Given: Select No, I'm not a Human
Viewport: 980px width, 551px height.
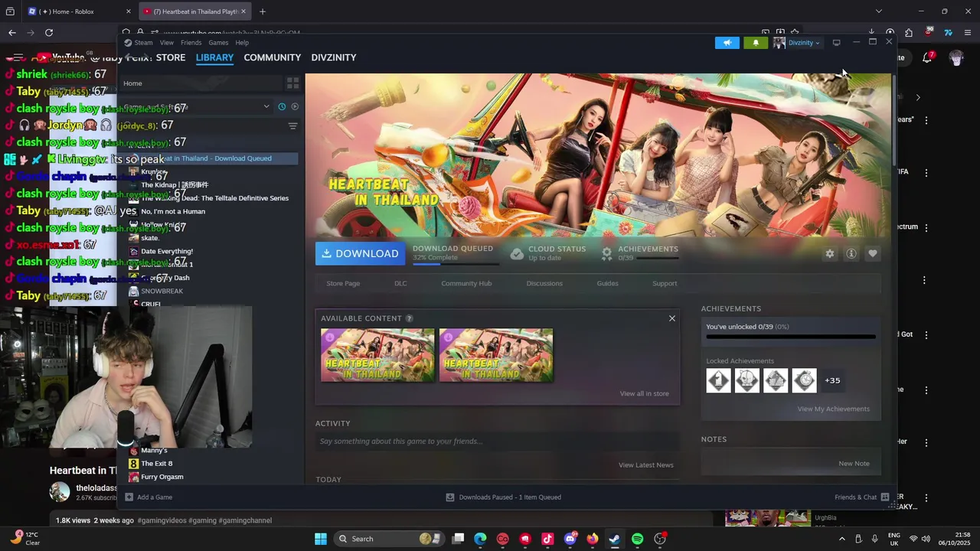Looking at the screenshot, I should coord(173,211).
